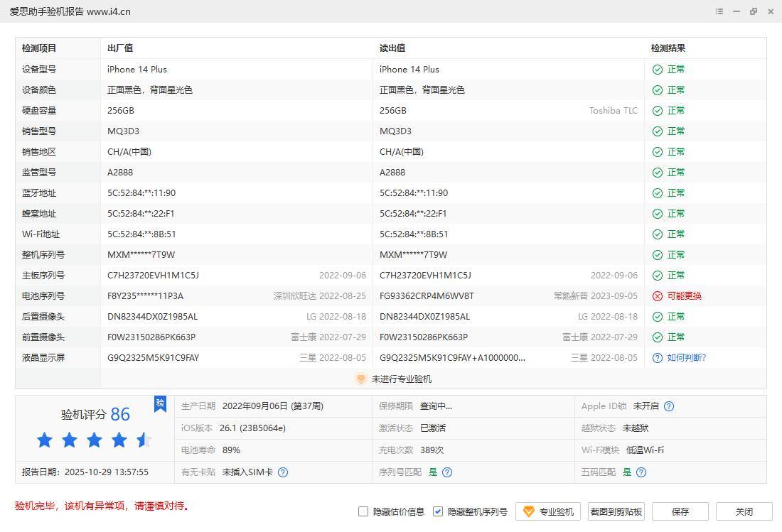Click the 关闭 button
782x532 pixels.
click(x=744, y=511)
